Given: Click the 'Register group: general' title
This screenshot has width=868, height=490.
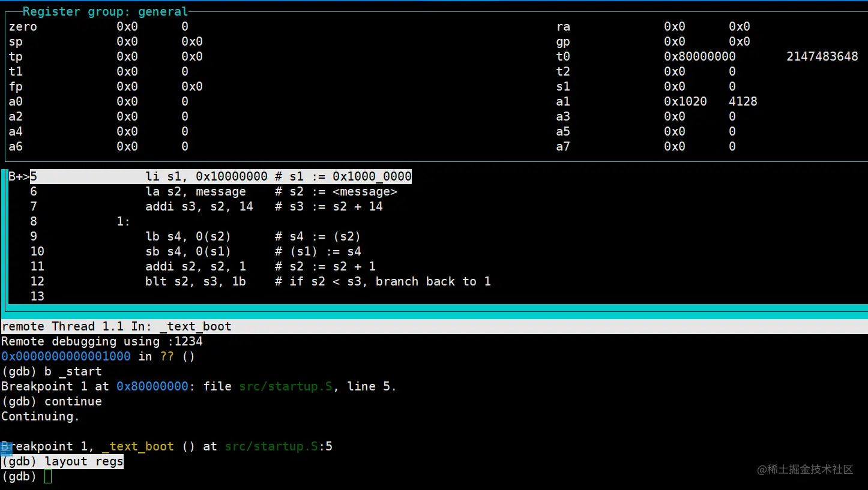Looking at the screenshot, I should 105,11.
